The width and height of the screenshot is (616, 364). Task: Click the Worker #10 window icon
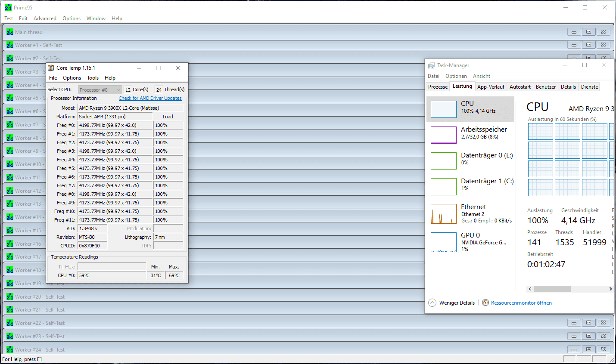(x=10, y=164)
